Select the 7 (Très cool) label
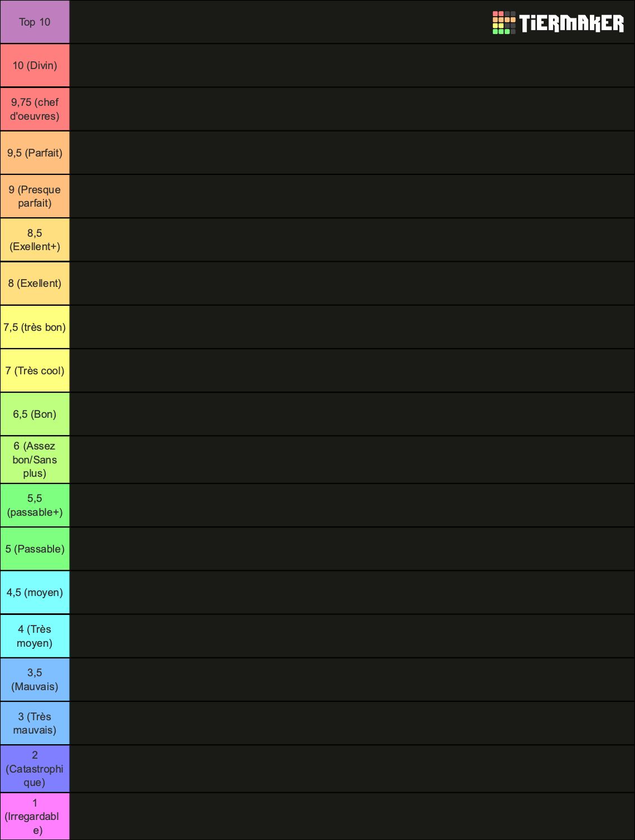This screenshot has height=840, width=635. click(35, 370)
